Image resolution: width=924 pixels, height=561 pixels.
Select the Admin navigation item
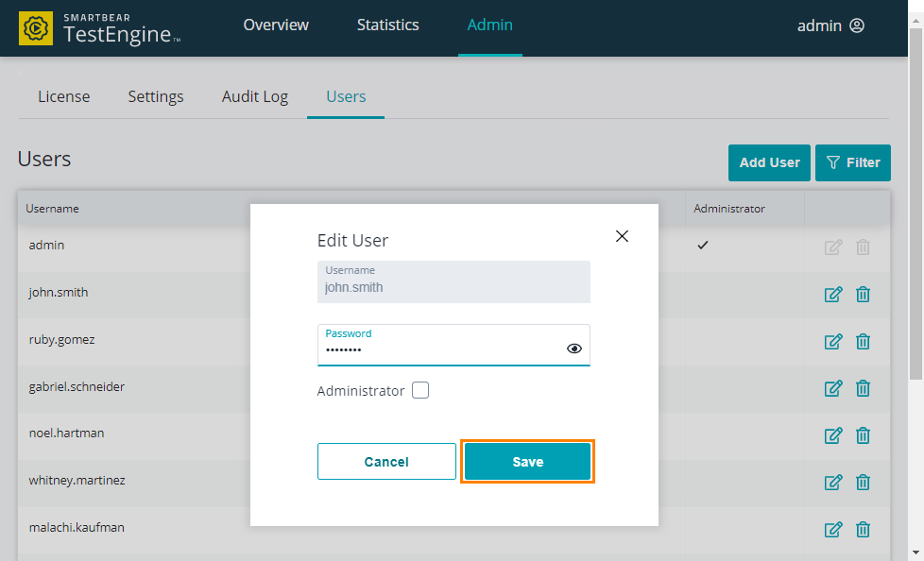(489, 25)
